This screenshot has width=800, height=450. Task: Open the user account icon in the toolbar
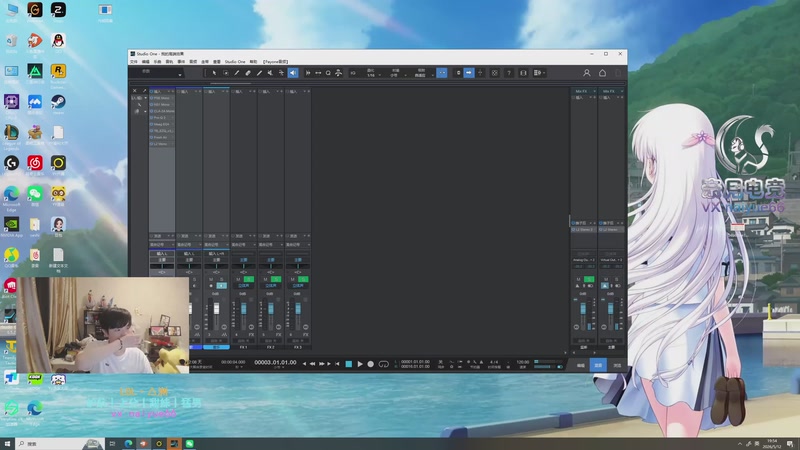point(587,73)
